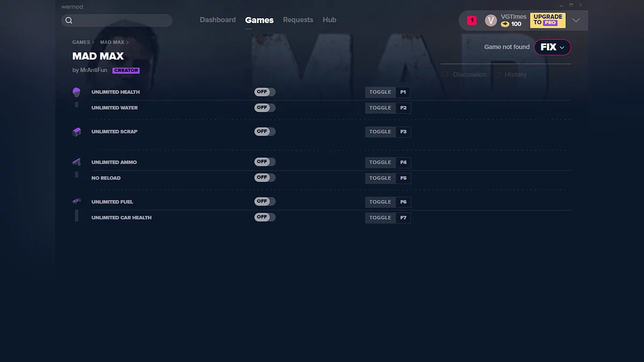Click the user avatar icon
The height and width of the screenshot is (362, 644).
(x=491, y=20)
